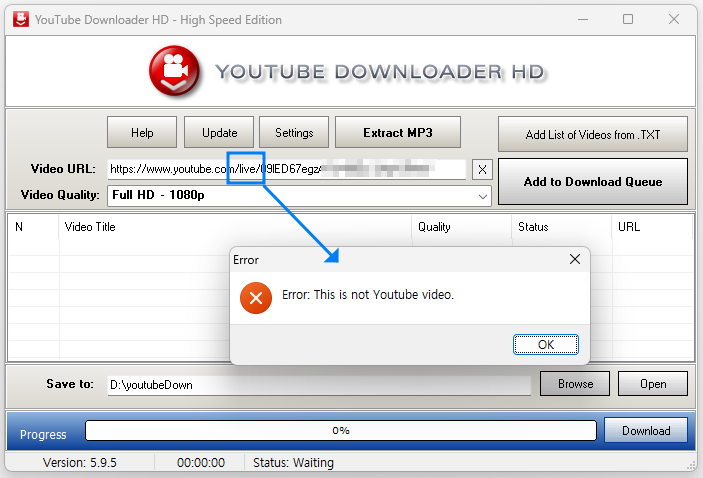
Task: Select the Status column header
Action: tap(561, 227)
